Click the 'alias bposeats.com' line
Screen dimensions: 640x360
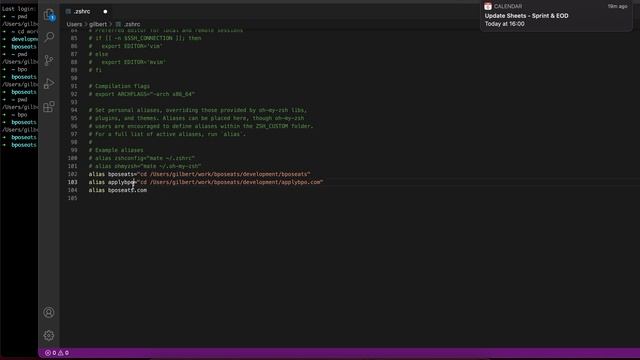click(118, 190)
